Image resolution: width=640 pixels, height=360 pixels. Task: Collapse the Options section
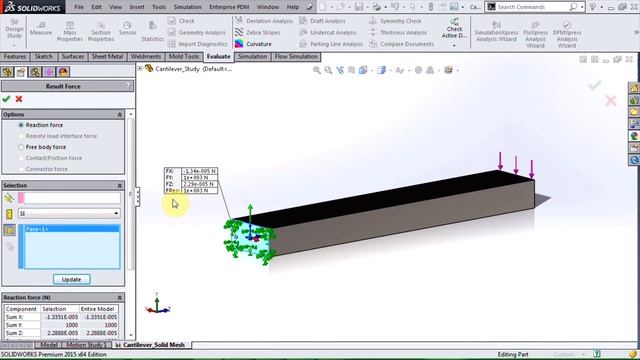tap(120, 115)
